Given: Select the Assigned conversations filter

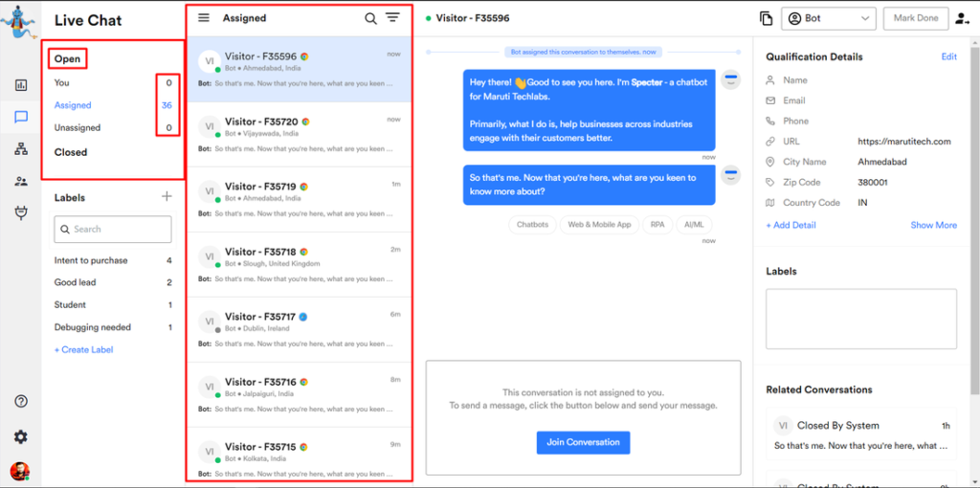Looking at the screenshot, I should 73,105.
